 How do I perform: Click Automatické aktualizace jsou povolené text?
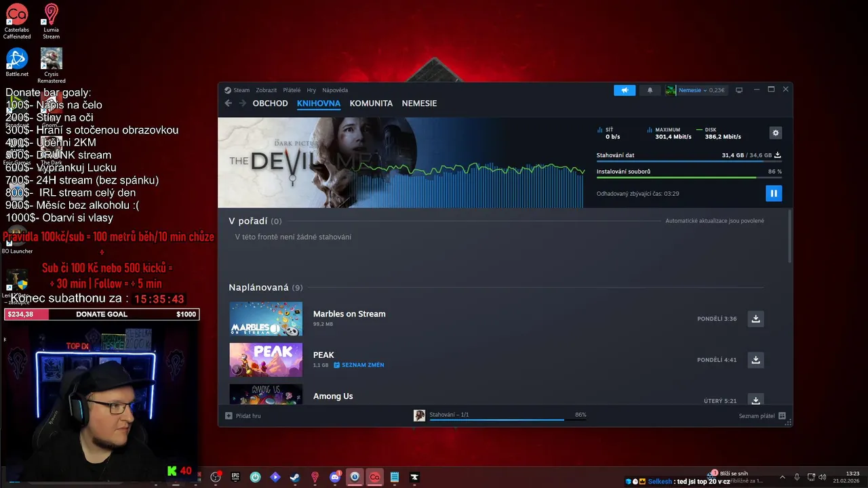coord(715,221)
